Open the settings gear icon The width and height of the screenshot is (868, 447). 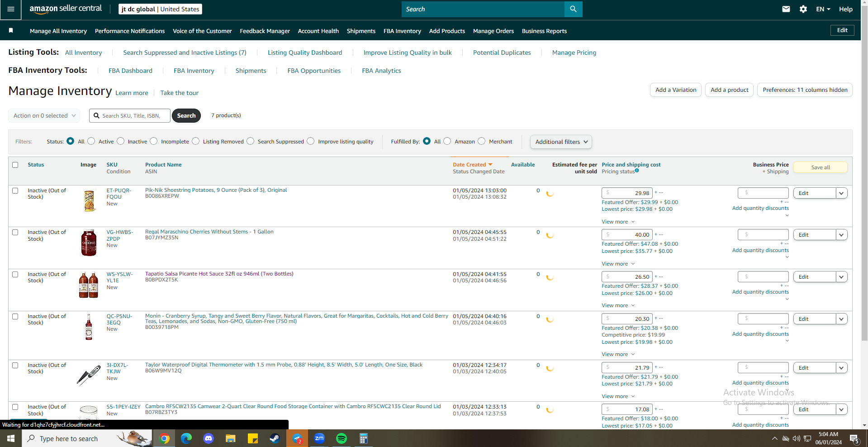pyautogui.click(x=803, y=9)
